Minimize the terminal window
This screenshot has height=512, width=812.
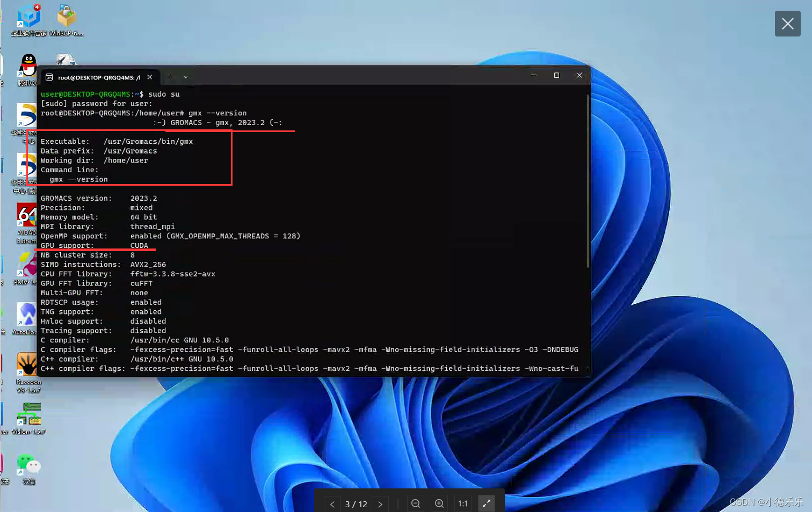click(x=534, y=76)
